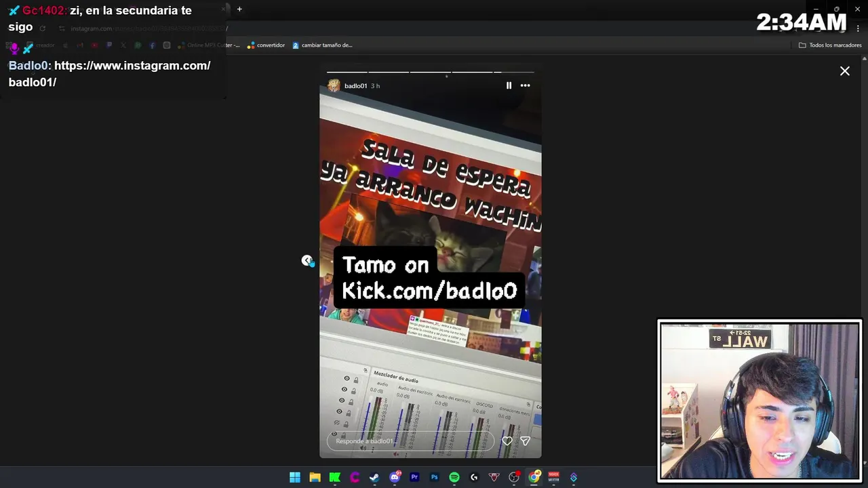Reload the page with the refresh icon
This screenshot has width=868, height=488.
(43, 28)
